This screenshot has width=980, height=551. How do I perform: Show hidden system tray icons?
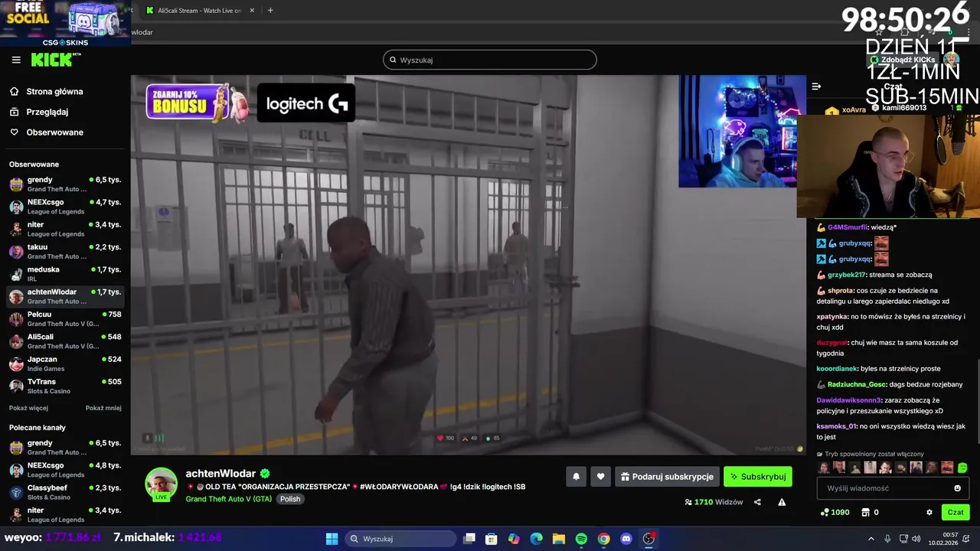(x=871, y=539)
